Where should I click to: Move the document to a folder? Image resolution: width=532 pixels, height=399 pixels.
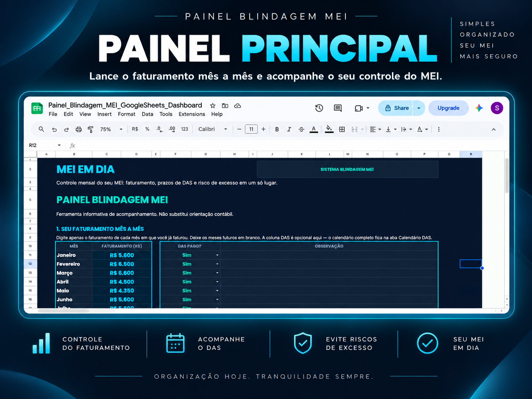[225, 106]
